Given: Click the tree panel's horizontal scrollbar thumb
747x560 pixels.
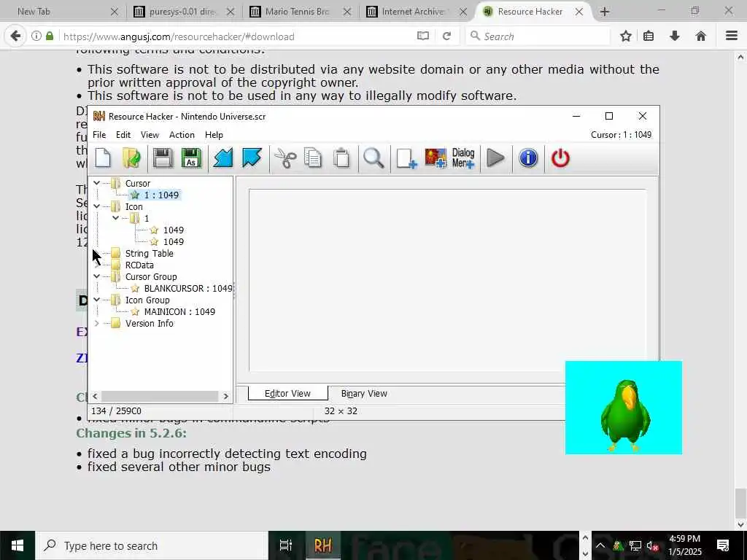Looking at the screenshot, I should click(x=160, y=396).
